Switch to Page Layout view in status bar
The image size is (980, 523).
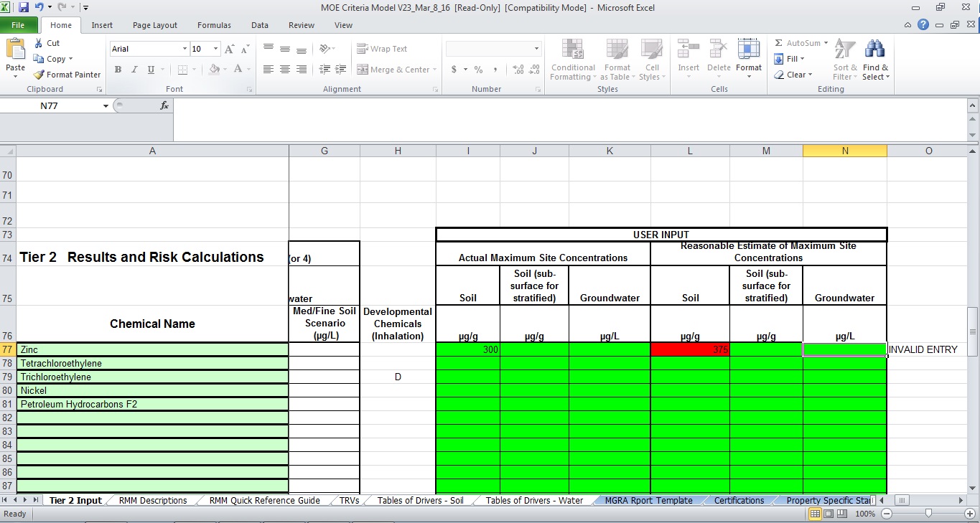(829, 514)
